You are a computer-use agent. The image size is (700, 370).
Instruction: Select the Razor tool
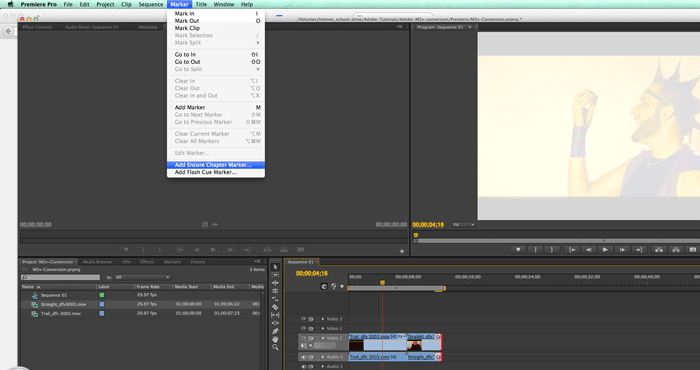tap(275, 307)
